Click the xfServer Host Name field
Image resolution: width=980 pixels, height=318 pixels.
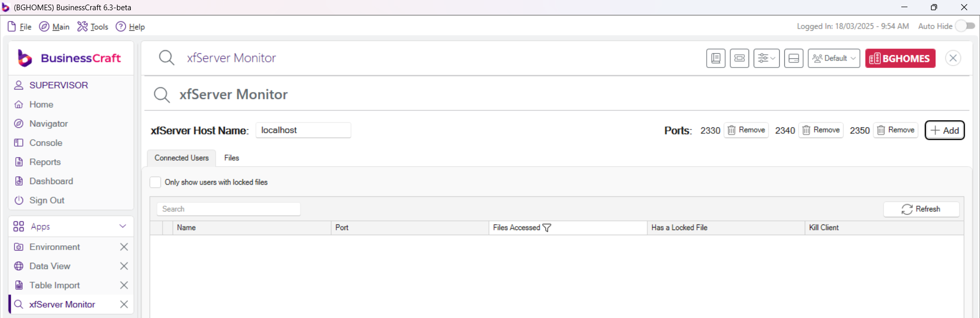coord(304,130)
